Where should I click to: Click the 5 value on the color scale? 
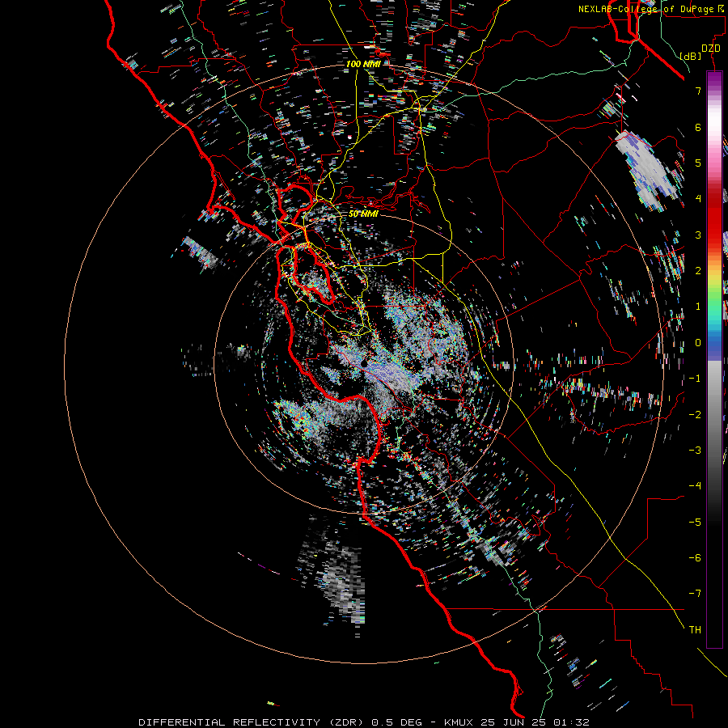click(x=698, y=163)
